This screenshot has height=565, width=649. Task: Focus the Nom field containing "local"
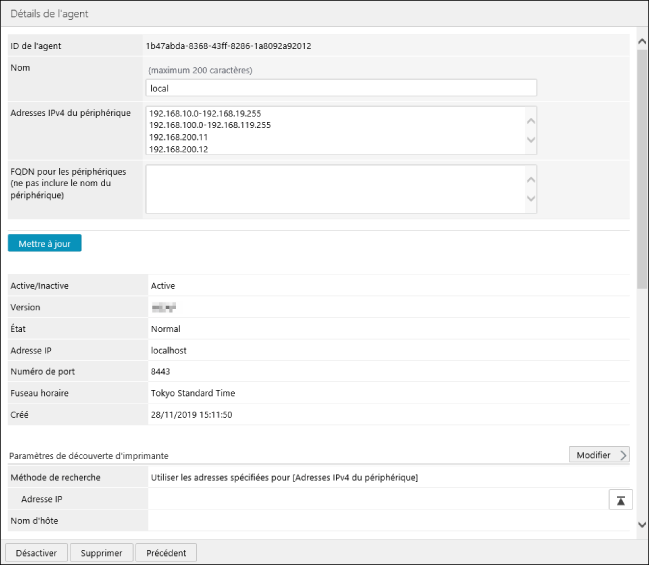[340, 88]
